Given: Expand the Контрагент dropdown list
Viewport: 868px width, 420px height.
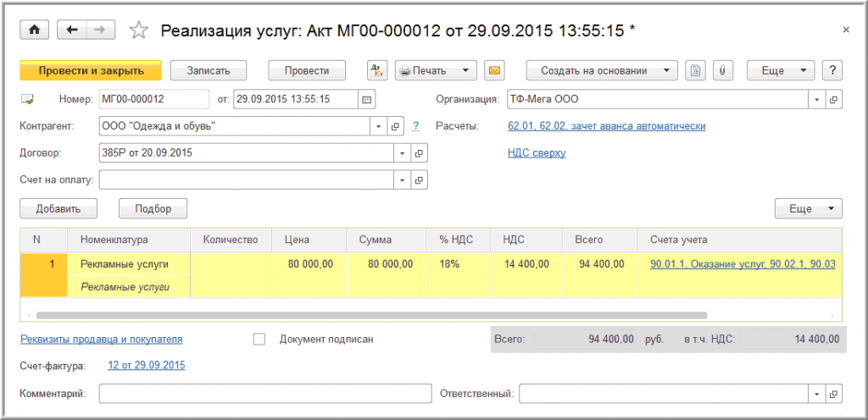Looking at the screenshot, I should point(378,127).
